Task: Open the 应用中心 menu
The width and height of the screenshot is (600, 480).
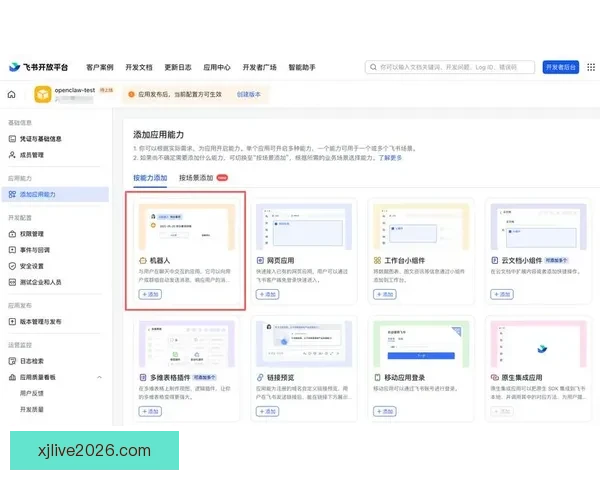Action: [x=217, y=67]
